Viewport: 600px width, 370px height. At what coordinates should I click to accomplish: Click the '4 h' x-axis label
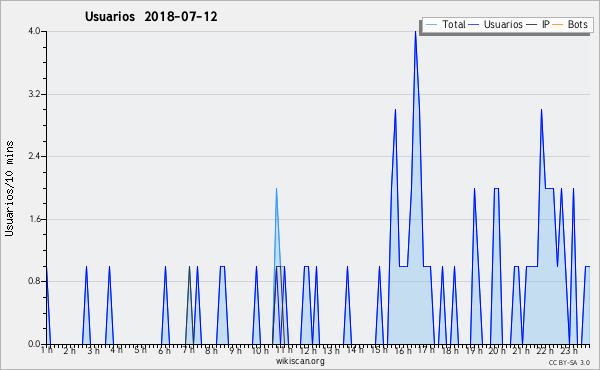116,350
